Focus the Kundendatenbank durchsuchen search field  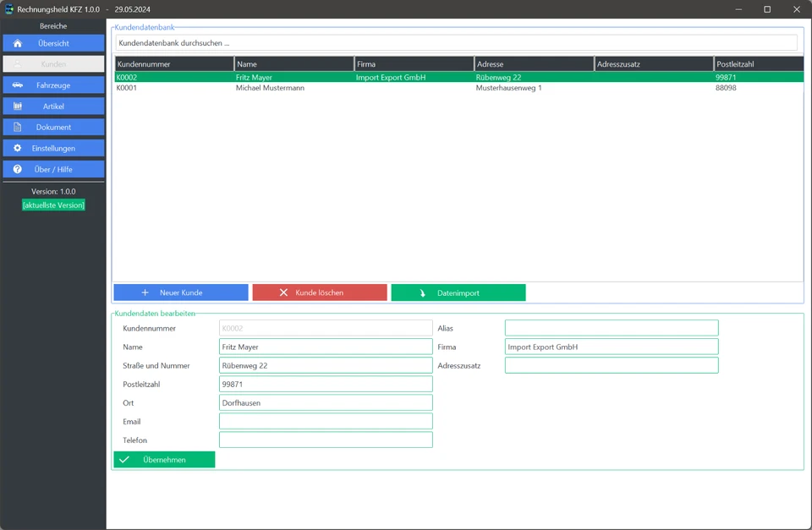[456, 42]
